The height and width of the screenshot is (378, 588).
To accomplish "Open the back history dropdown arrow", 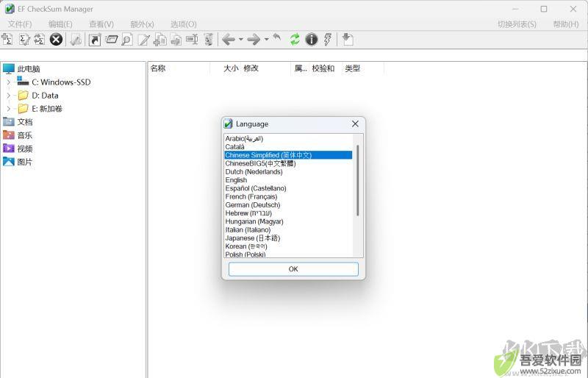I will 241,39.
